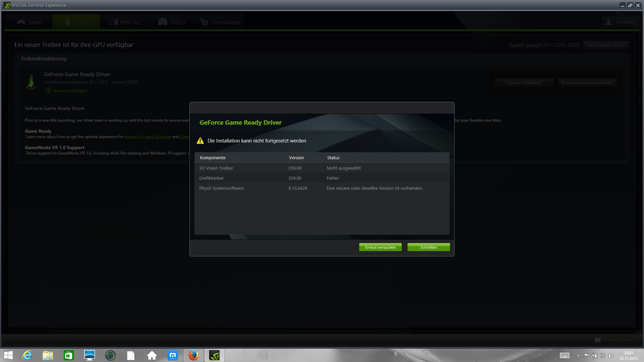
Task: Open the Windows Store taskbar icon
Action: click(x=69, y=355)
